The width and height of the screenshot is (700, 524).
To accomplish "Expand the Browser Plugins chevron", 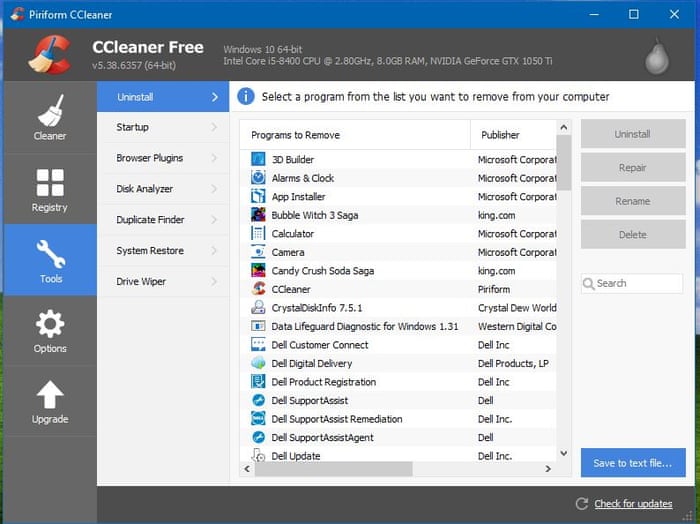I will (214, 158).
